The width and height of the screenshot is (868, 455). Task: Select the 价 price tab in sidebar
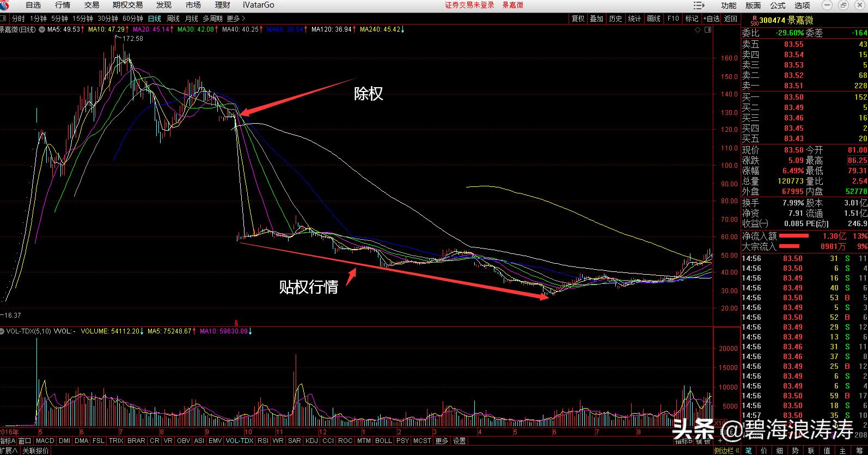pos(764,451)
